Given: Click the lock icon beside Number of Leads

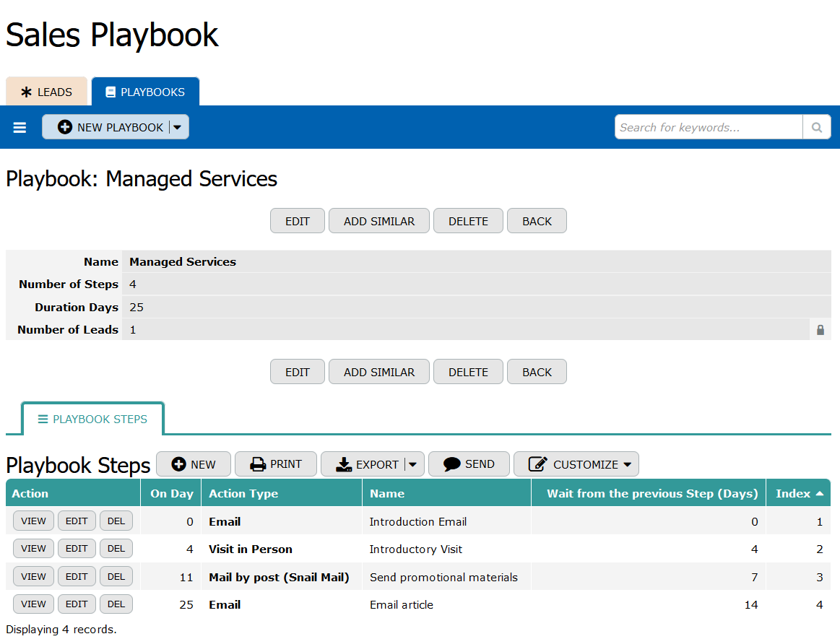Looking at the screenshot, I should (x=820, y=330).
